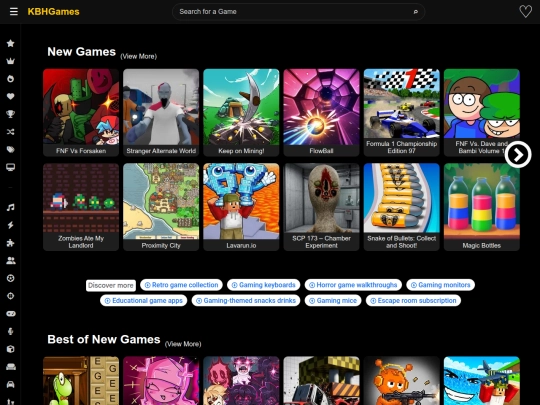Screen dimensions: 540x405
Task: Click the shuffle random icon in sidebar
Action: tap(11, 132)
